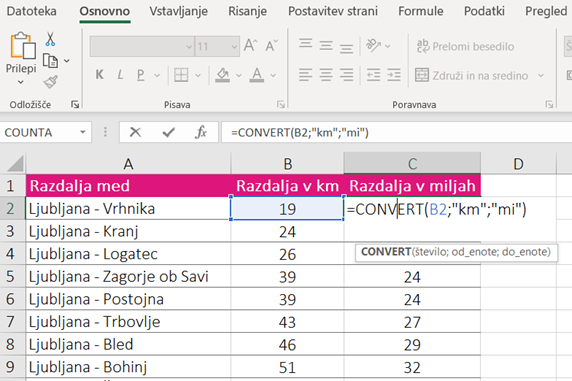Open the font size dropdown

234,47
